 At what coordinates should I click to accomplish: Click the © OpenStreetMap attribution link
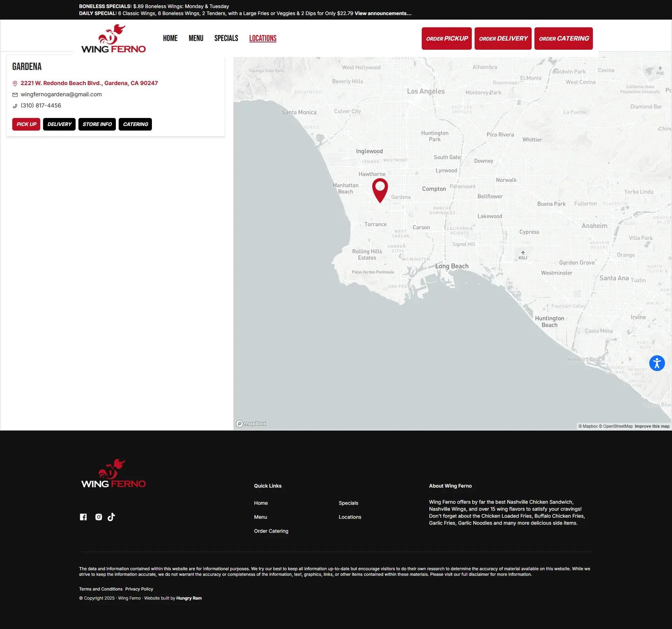(x=616, y=426)
